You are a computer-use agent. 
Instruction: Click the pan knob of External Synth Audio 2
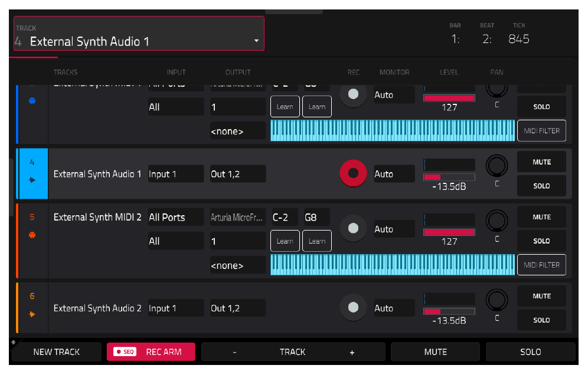[497, 300]
